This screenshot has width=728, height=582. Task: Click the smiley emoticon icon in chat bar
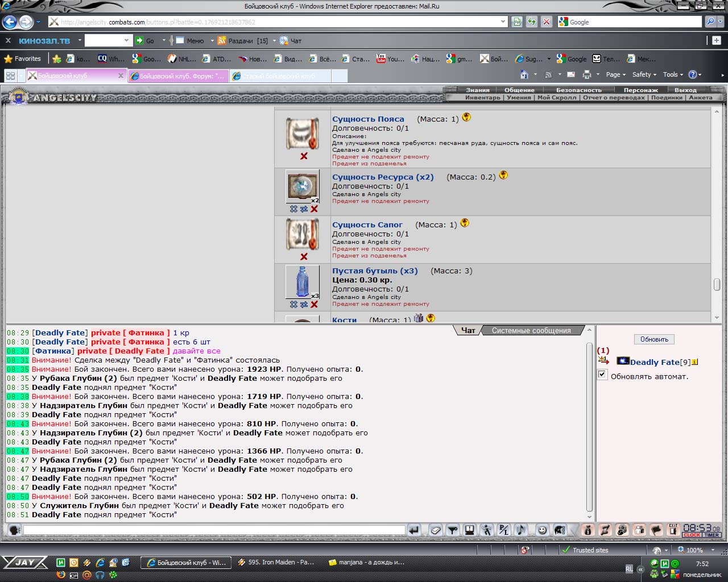pos(543,530)
